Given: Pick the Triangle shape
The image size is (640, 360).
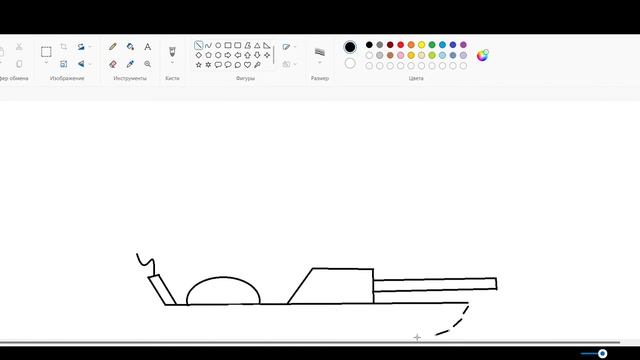Looking at the screenshot, I should (257, 45).
